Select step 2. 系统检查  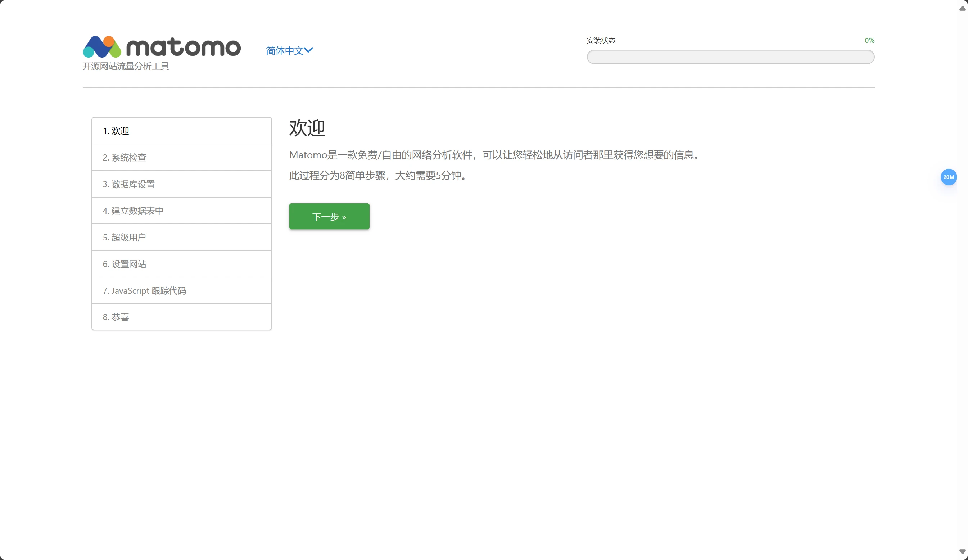point(124,158)
